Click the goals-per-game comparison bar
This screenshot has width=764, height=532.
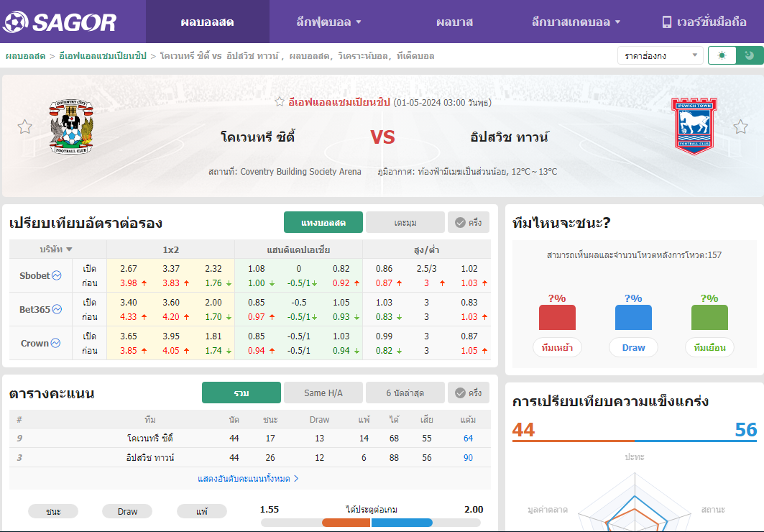372,523
